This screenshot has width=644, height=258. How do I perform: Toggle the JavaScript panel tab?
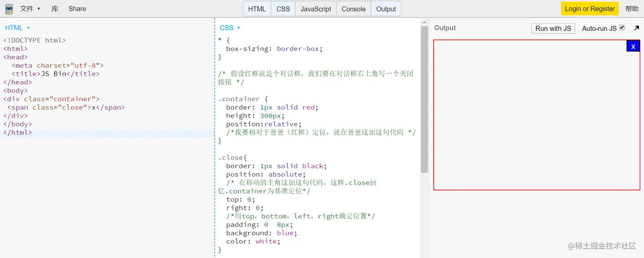316,9
